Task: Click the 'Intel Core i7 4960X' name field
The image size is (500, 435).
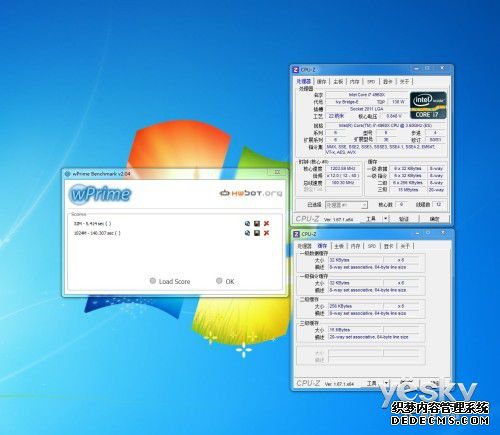Action: pos(367,95)
